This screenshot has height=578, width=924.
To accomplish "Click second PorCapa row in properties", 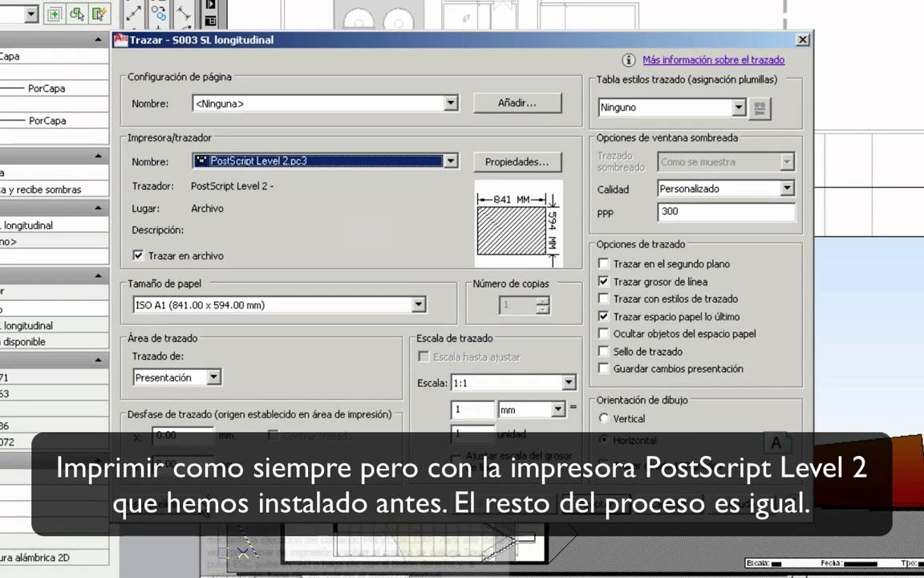I will pyautogui.click(x=55, y=120).
